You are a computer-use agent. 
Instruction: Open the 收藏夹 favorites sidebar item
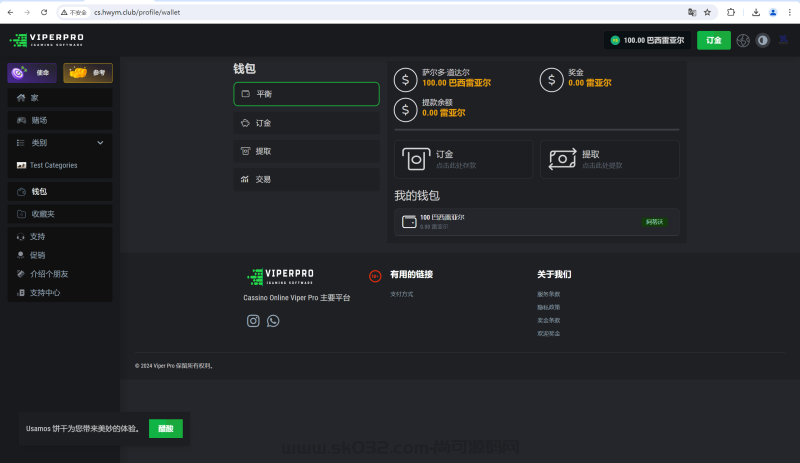[x=43, y=214]
